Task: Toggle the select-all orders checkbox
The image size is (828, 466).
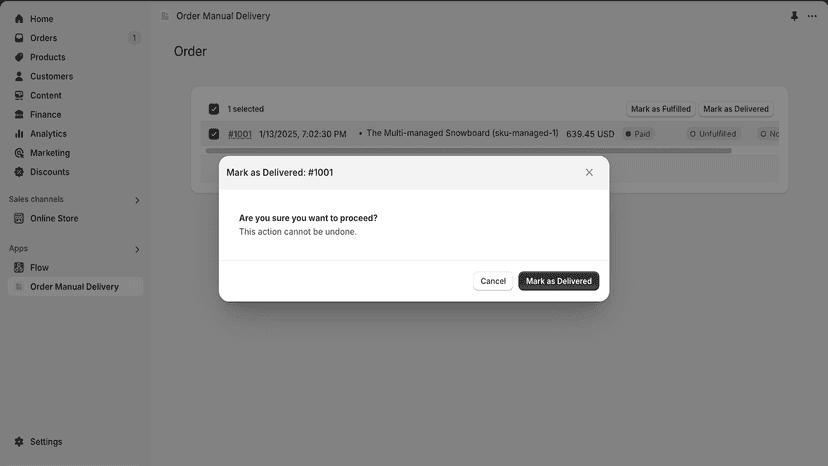Action: point(214,109)
